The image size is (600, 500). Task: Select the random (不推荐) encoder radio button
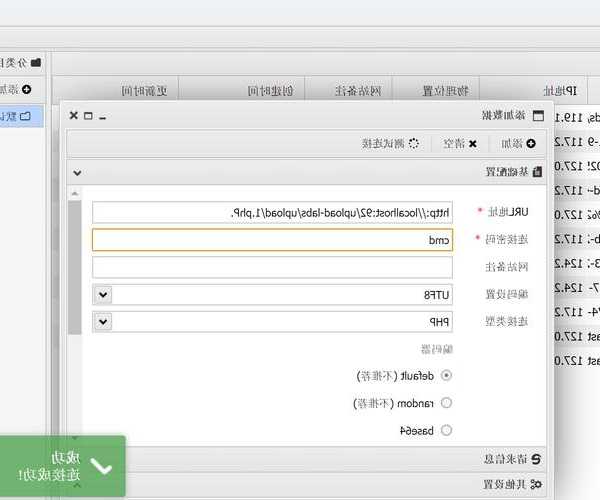tap(446, 403)
